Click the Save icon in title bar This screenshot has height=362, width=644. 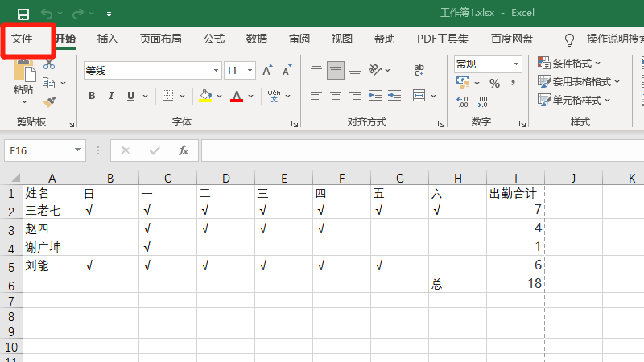click(23, 14)
